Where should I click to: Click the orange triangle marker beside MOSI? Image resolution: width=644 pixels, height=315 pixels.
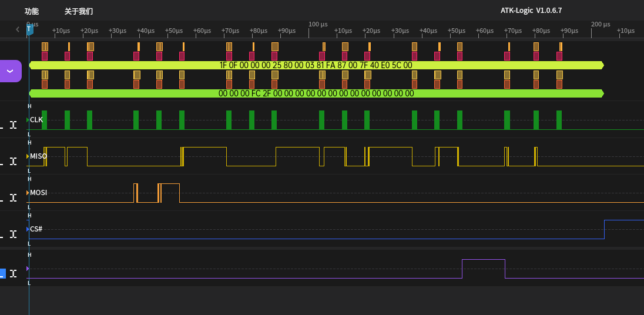tap(28, 193)
